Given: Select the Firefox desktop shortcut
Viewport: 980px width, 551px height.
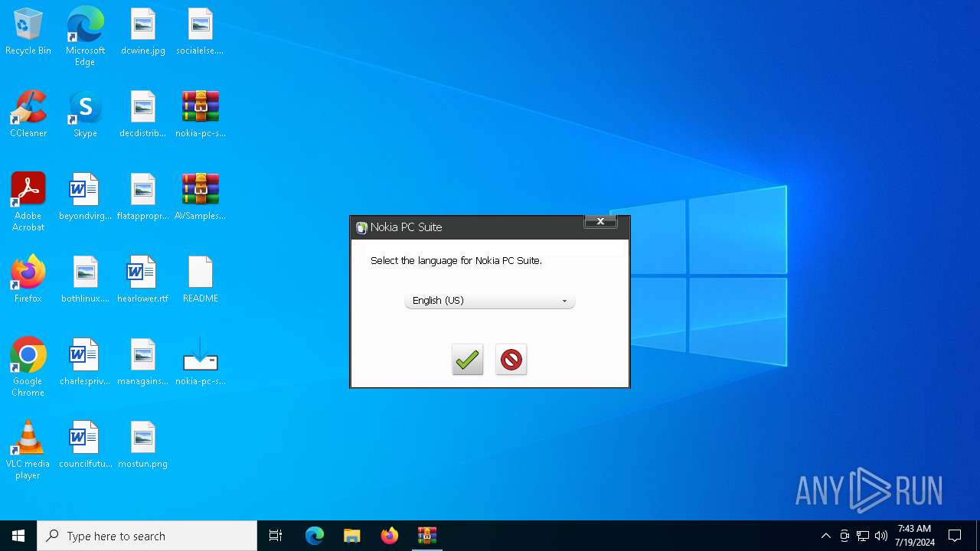Looking at the screenshot, I should coord(28,280).
